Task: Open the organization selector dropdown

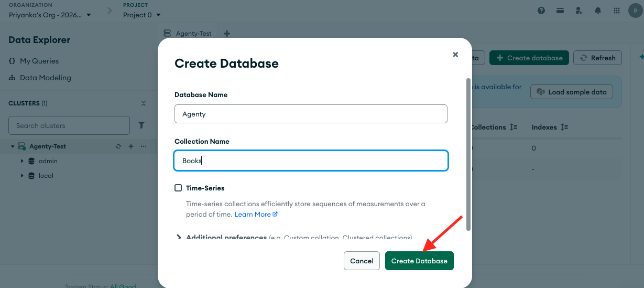Action: pyautogui.click(x=50, y=15)
